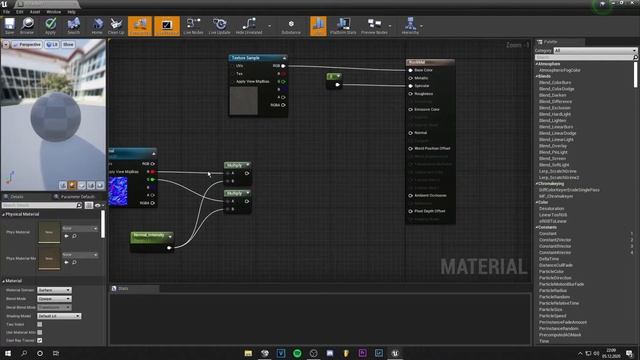Image resolution: width=640 pixels, height=360 pixels.
Task: Open the Material Domain dropdown
Action: pos(54,290)
